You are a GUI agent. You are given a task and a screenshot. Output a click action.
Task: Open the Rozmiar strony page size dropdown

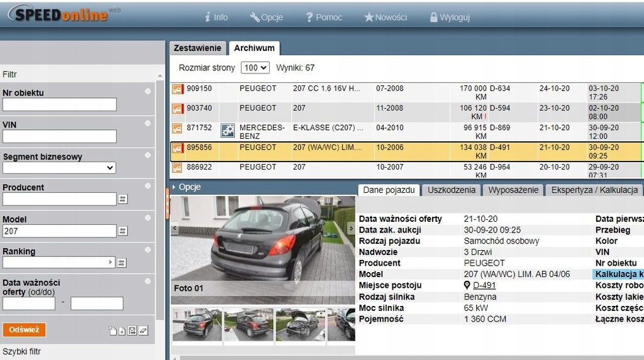(x=255, y=68)
